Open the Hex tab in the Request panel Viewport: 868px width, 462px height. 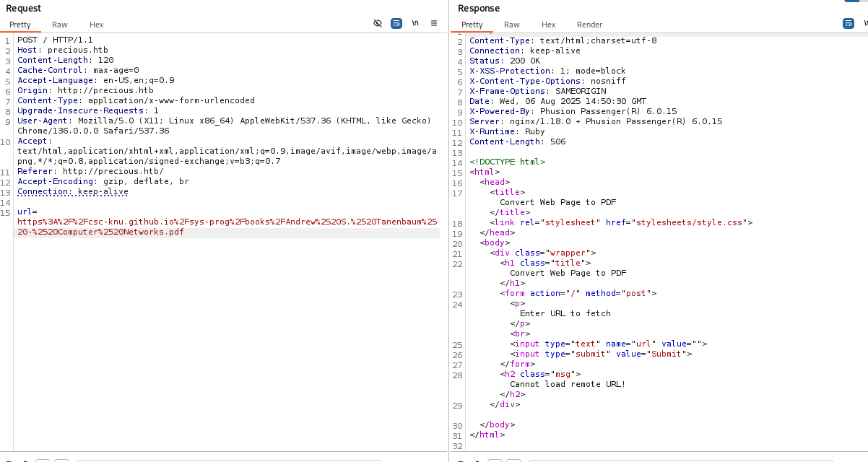coord(97,25)
